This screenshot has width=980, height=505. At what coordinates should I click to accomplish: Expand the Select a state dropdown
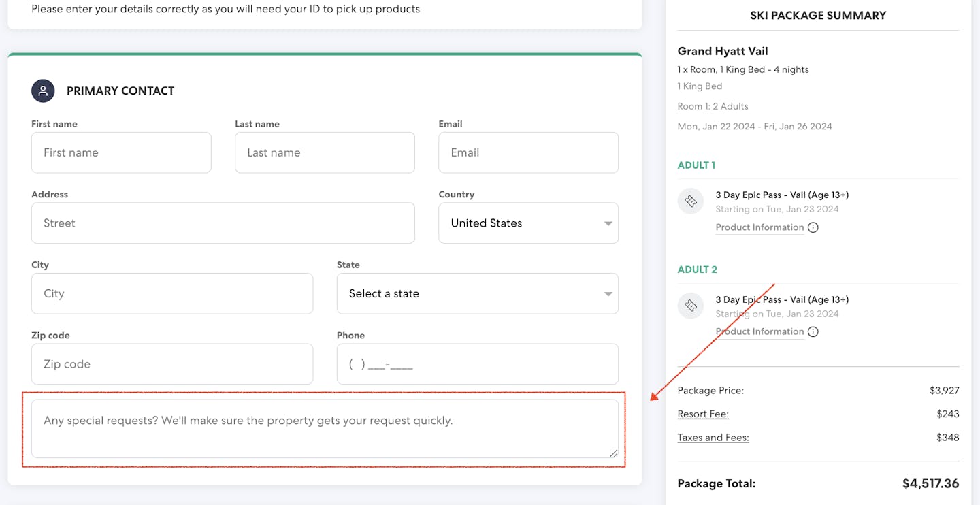pyautogui.click(x=477, y=294)
